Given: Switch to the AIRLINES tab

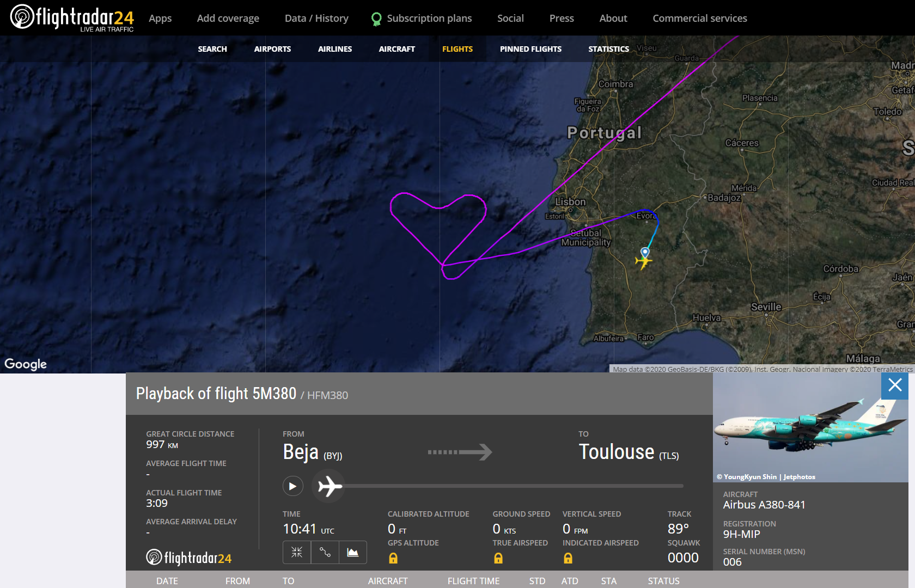Looking at the screenshot, I should pyautogui.click(x=335, y=49).
